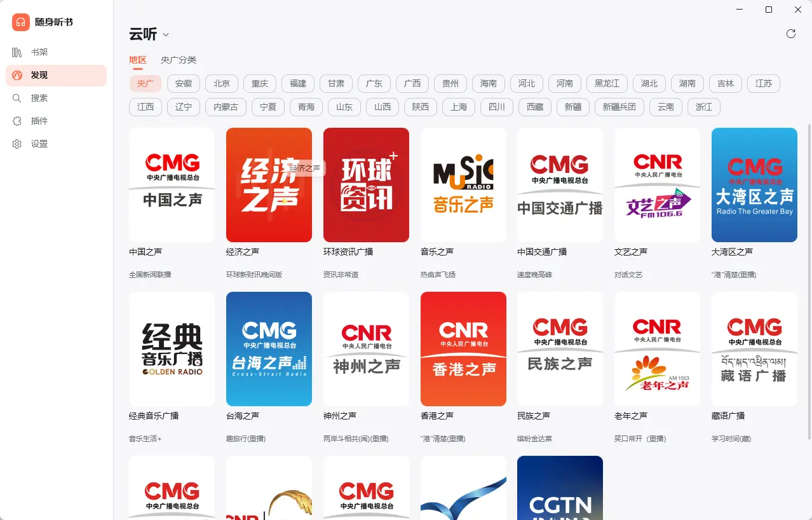Choose the 甘肃 region filter
Viewport: 812px width, 520px height.
pyautogui.click(x=336, y=83)
